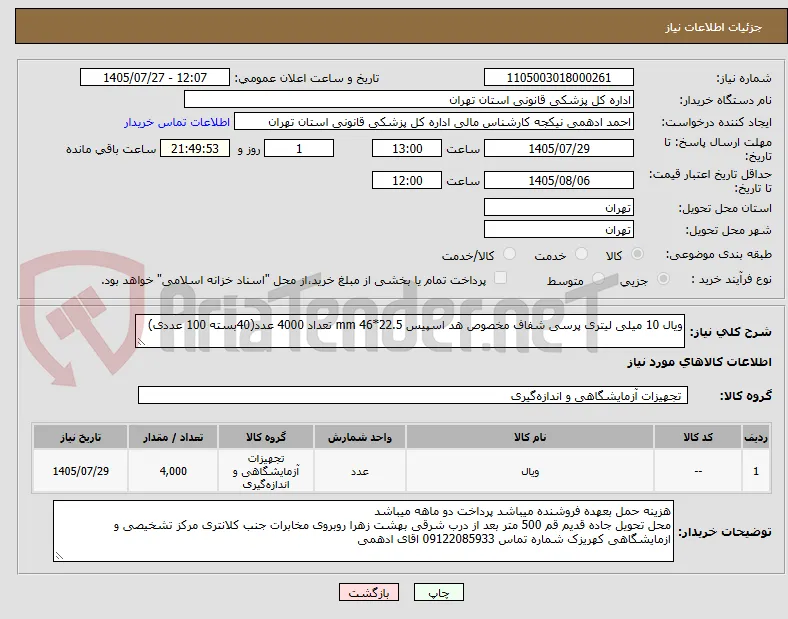Click the buyer organization name field

[x=409, y=99]
